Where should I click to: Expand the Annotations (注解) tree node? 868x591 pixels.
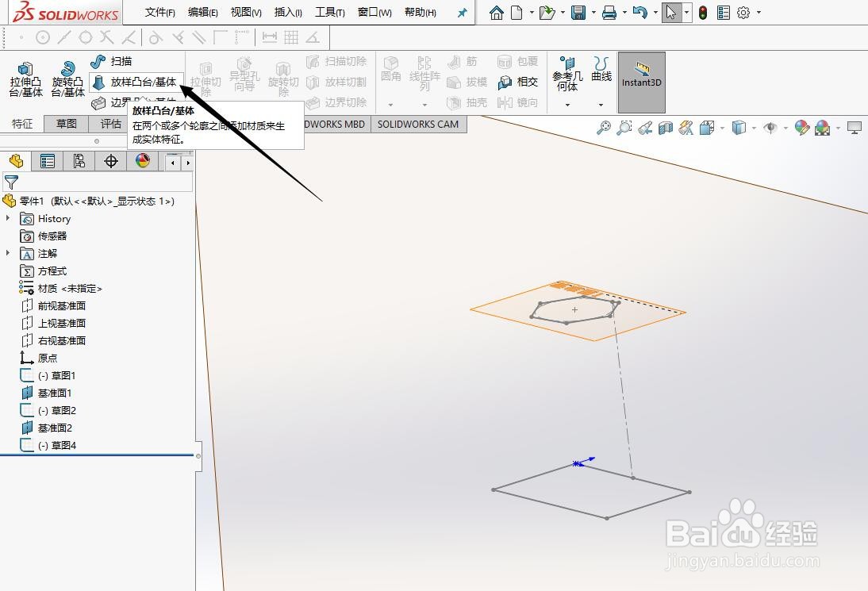click(x=8, y=253)
